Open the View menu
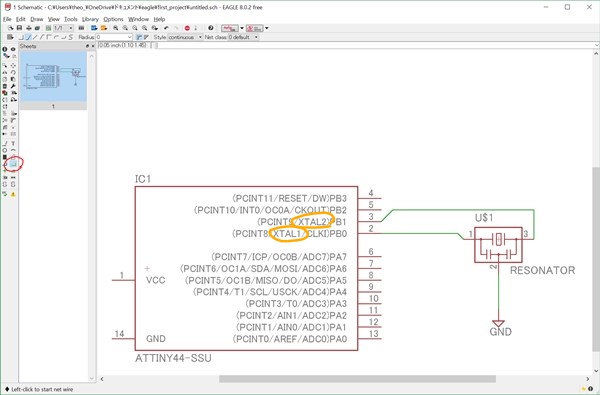 (54, 19)
